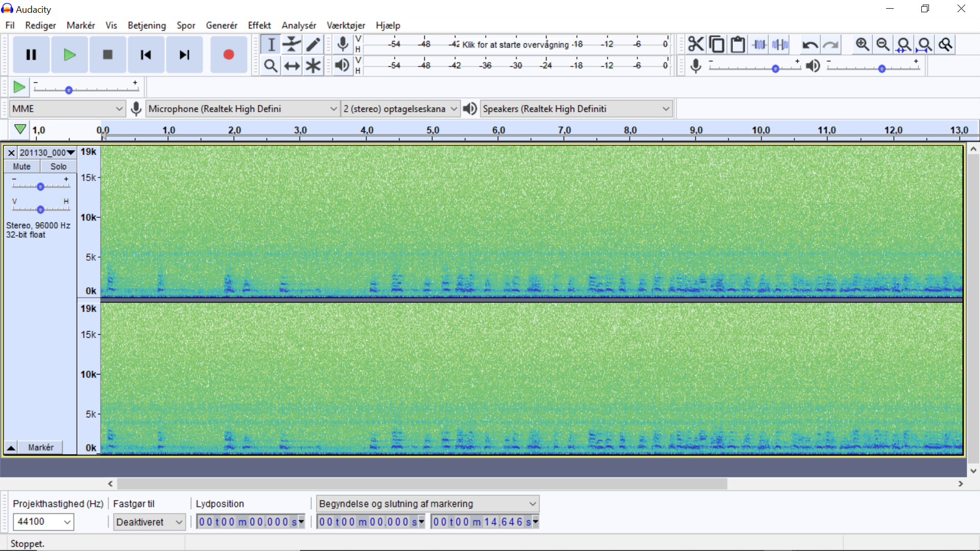Image resolution: width=980 pixels, height=551 pixels.
Task: Open the Spor menu
Action: pyautogui.click(x=186, y=25)
